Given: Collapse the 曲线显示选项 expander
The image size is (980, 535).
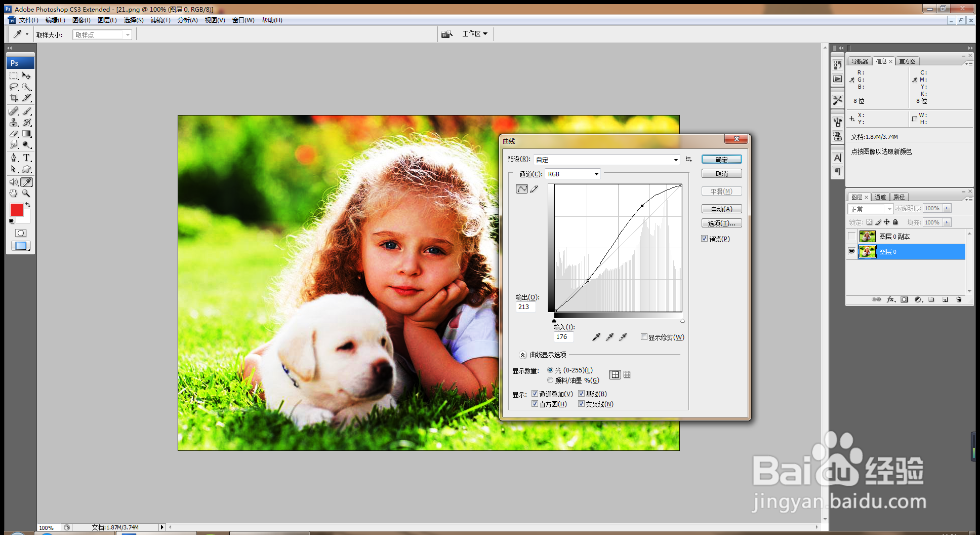Looking at the screenshot, I should click(523, 355).
